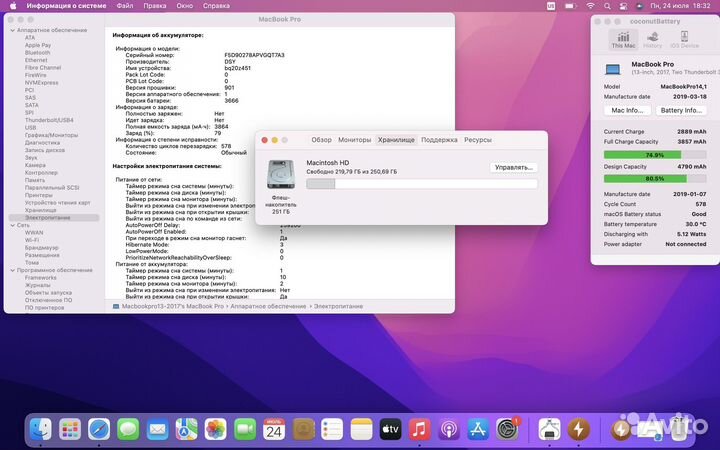This screenshot has height=450, width=720.
Task: Click the Siri icon in menu bar
Action: tap(640, 6)
